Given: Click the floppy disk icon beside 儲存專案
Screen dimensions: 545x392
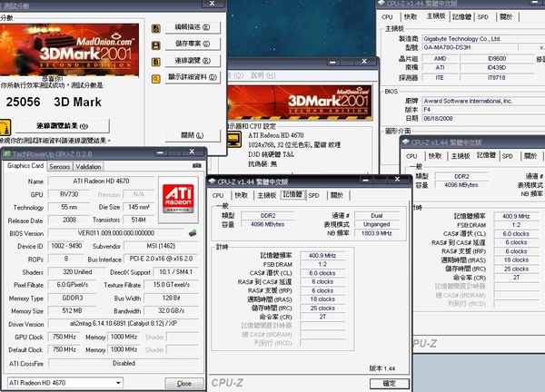Looking at the screenshot, I should 156,45.
